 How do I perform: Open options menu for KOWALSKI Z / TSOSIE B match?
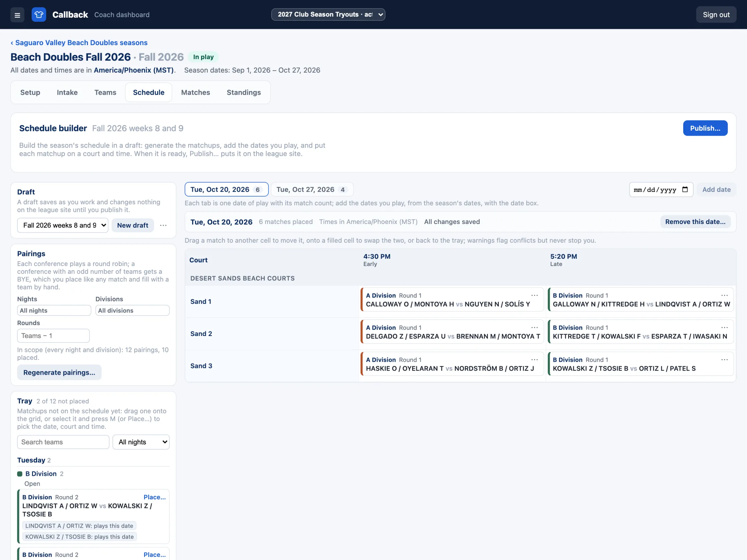pyautogui.click(x=724, y=360)
